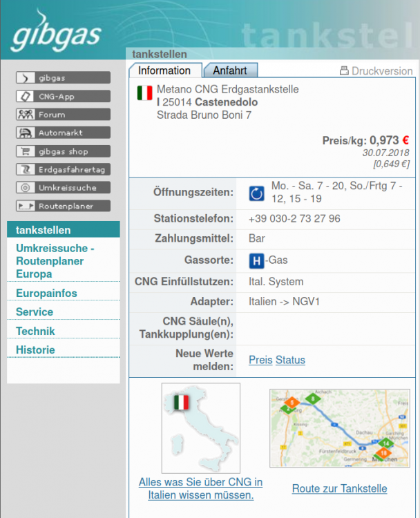Click the gibgas arrow icon
This screenshot has width=420, height=518.
click(26, 77)
